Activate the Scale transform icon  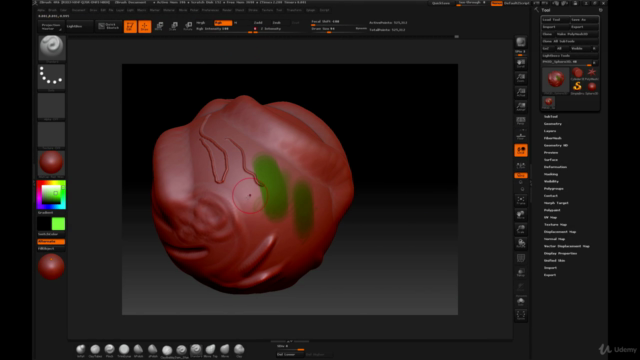coord(173,27)
